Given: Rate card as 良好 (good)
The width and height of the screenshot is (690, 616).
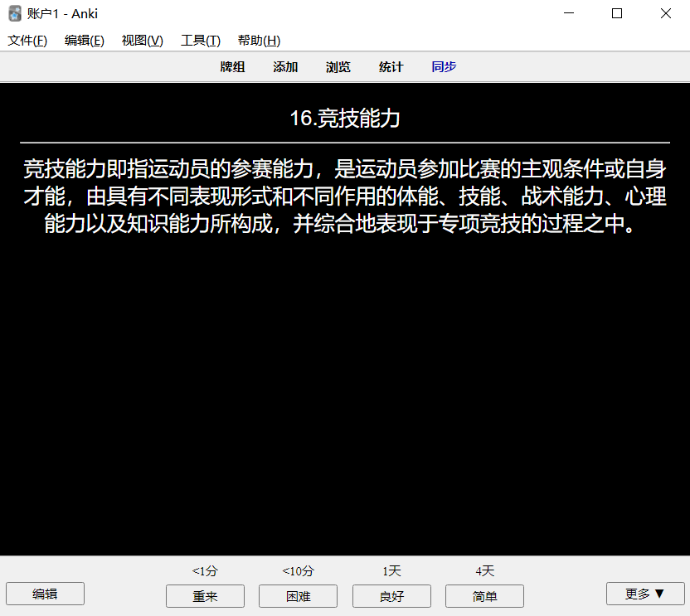Looking at the screenshot, I should coord(391,596).
